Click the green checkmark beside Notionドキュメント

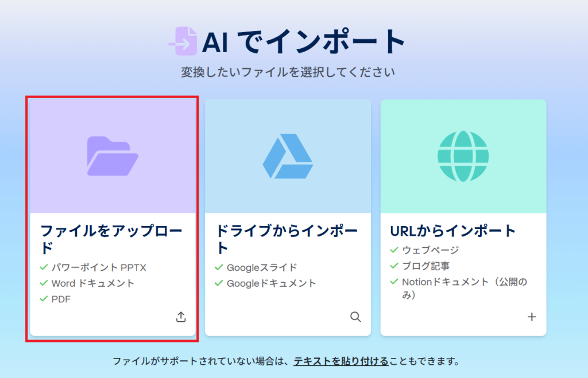[x=394, y=281]
